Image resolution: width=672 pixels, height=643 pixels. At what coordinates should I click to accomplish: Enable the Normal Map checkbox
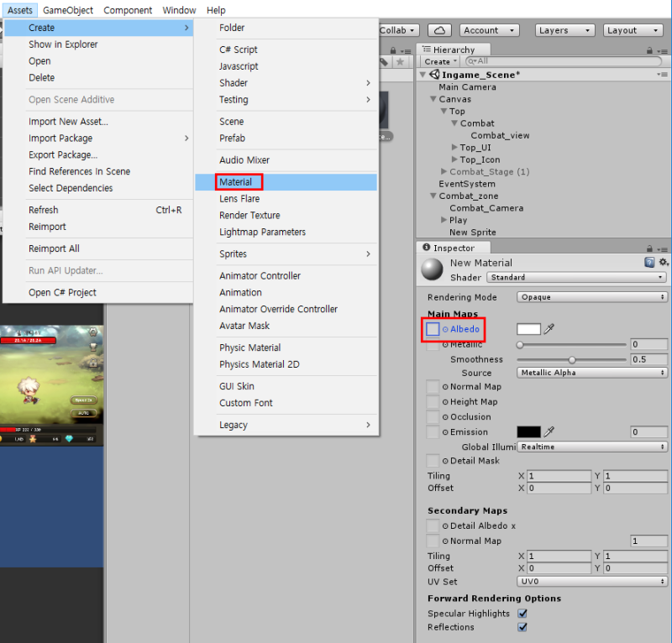[433, 387]
